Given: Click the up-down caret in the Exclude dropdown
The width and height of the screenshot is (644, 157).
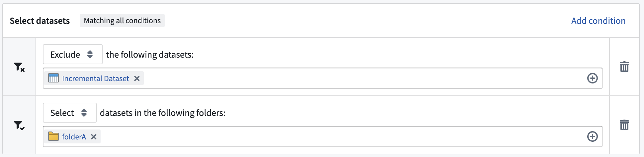Looking at the screenshot, I should (90, 54).
